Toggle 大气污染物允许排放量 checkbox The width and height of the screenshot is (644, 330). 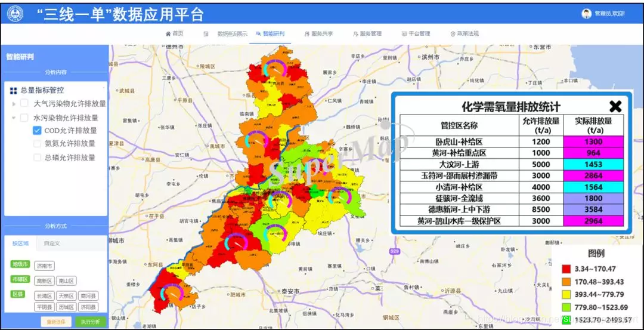24,103
